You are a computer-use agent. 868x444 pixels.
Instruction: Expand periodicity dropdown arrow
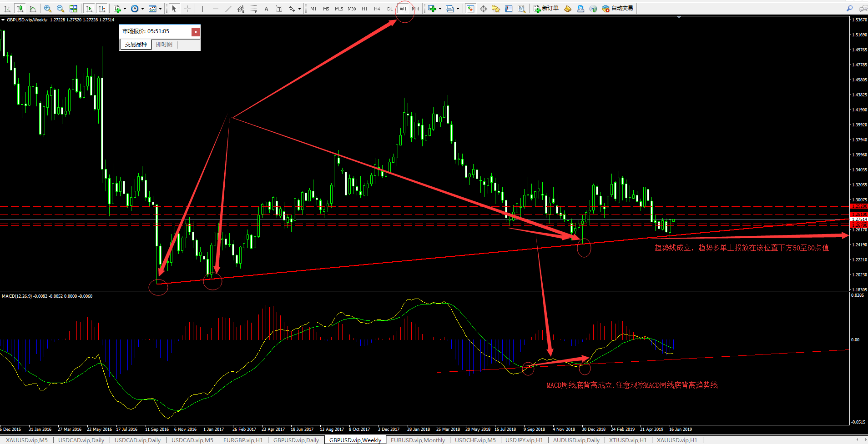click(x=142, y=9)
